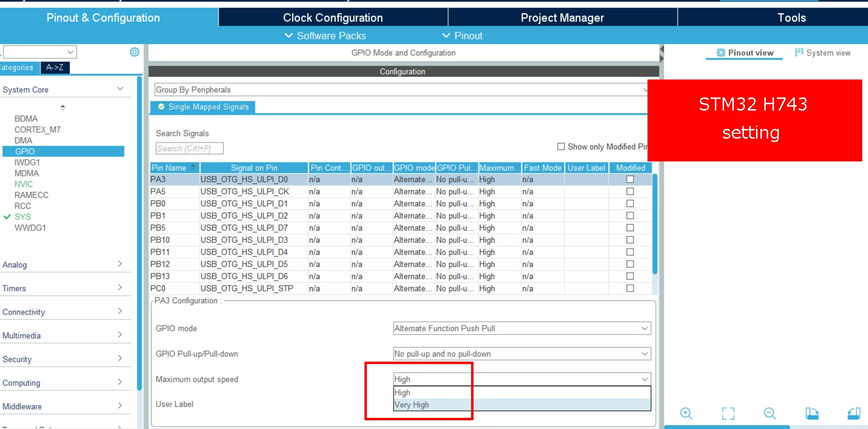Image resolution: width=868 pixels, height=429 pixels.
Task: Click the sort arrows above BDMA
Action: (63, 108)
